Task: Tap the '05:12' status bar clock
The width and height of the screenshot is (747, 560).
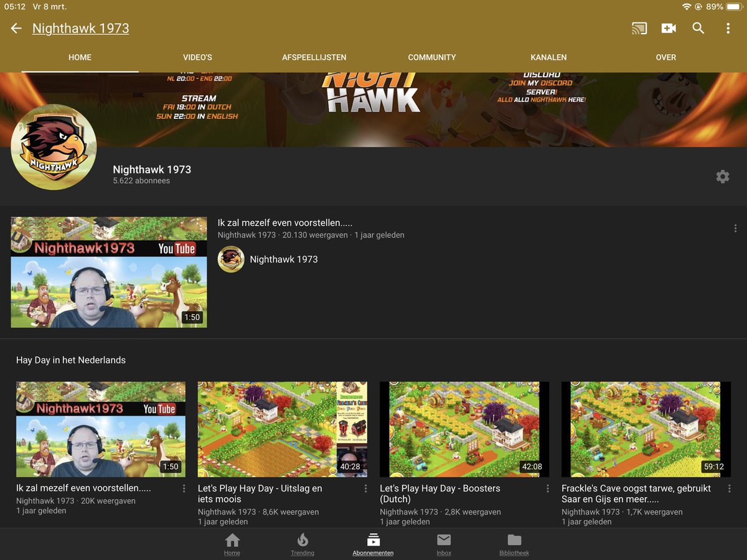Action: [15, 7]
